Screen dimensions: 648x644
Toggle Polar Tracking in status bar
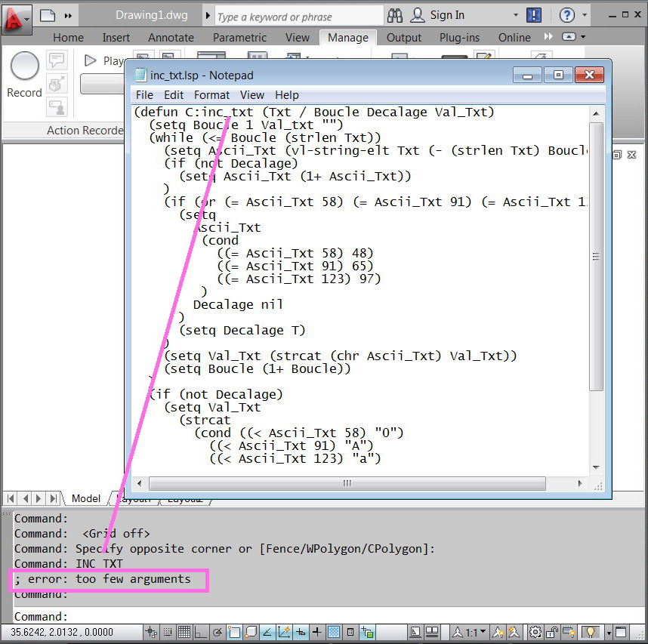(x=218, y=633)
